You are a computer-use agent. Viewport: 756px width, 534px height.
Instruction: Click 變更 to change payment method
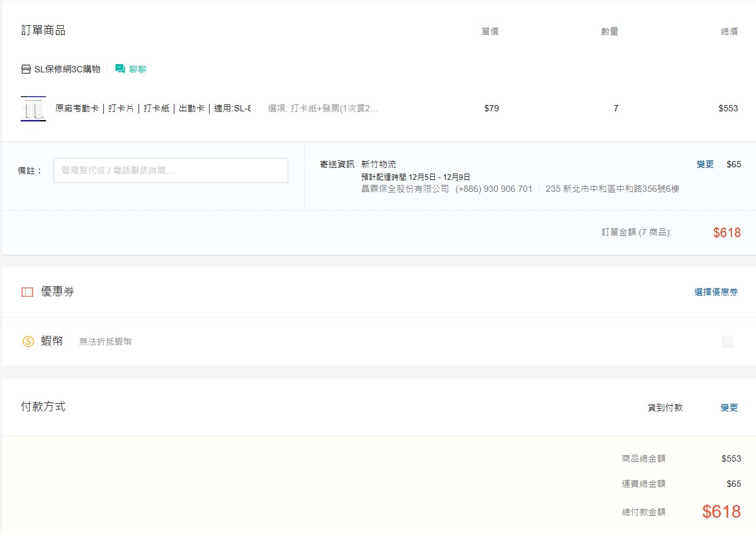(x=729, y=408)
